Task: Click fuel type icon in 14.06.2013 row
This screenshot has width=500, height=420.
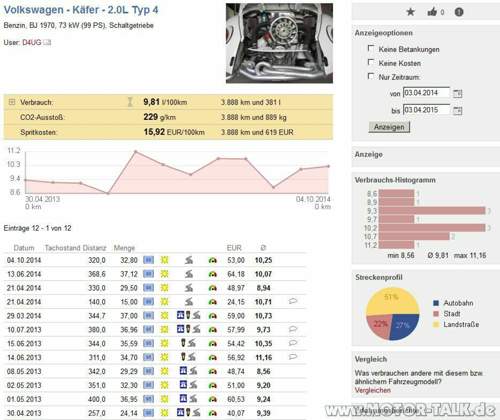Action: (x=148, y=357)
